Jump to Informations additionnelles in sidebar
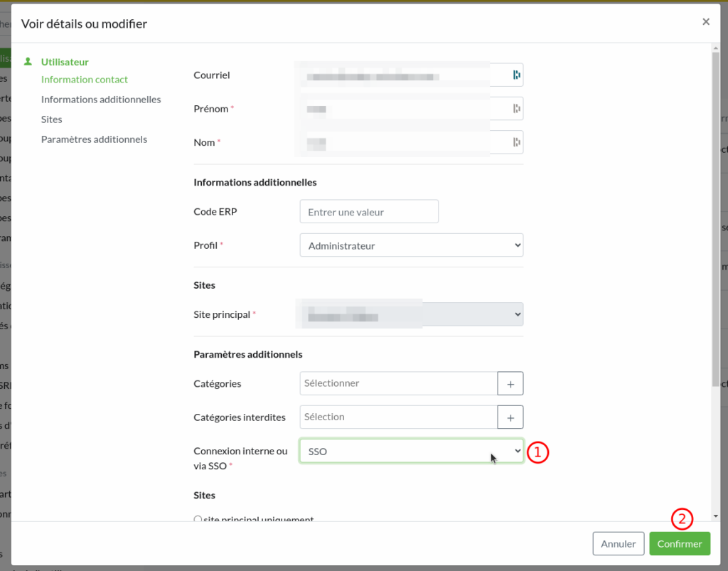 pos(101,100)
